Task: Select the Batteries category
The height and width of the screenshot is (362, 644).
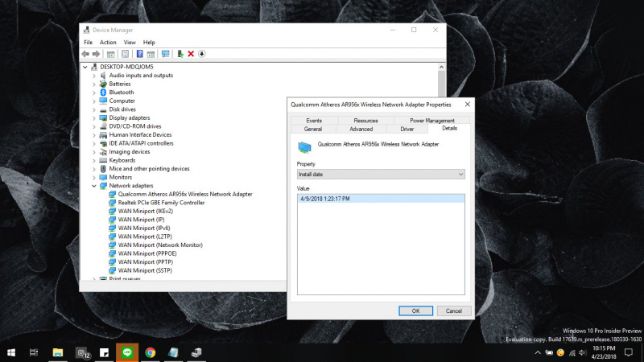Action: point(119,84)
